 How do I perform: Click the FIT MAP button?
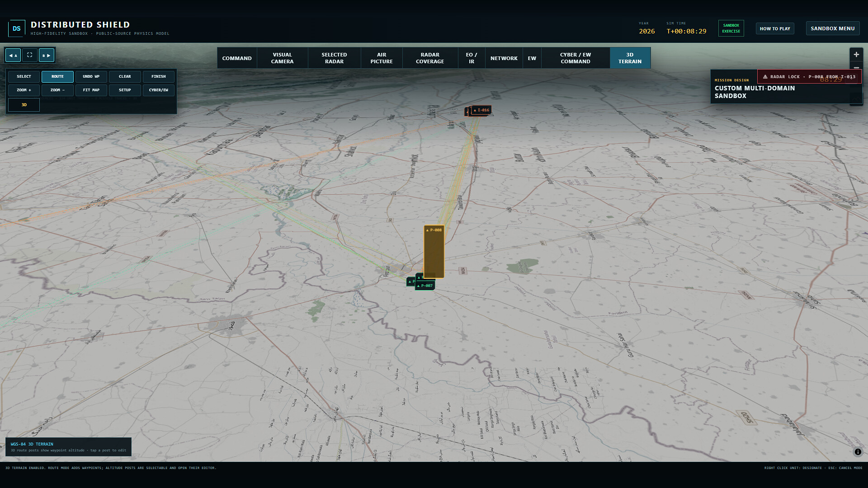tap(91, 90)
